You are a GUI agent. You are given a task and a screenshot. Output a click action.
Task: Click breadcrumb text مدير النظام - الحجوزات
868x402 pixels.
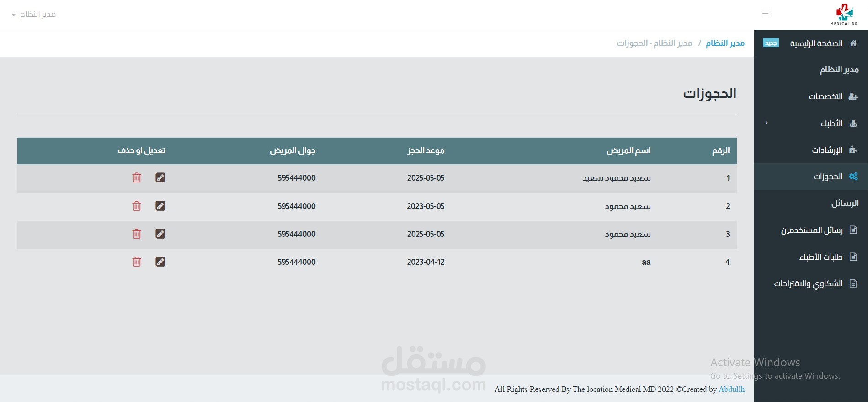pos(654,43)
